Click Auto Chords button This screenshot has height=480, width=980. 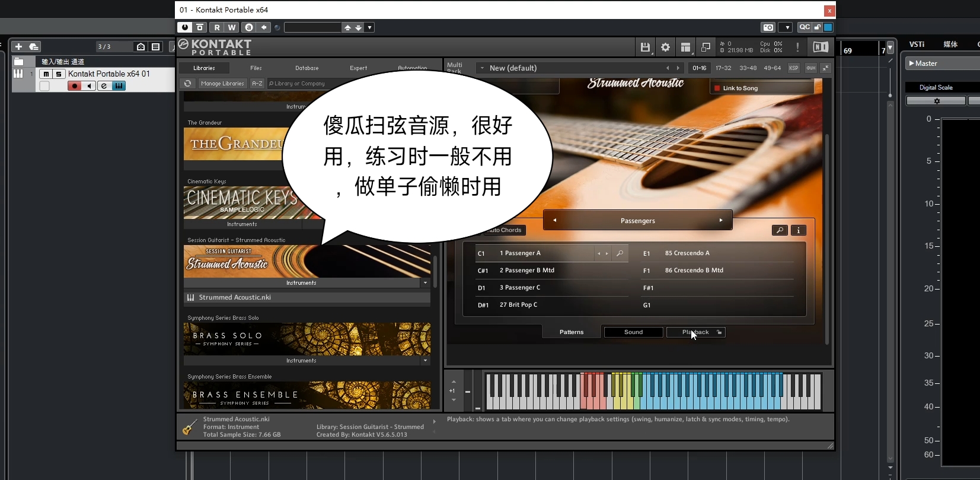(505, 230)
